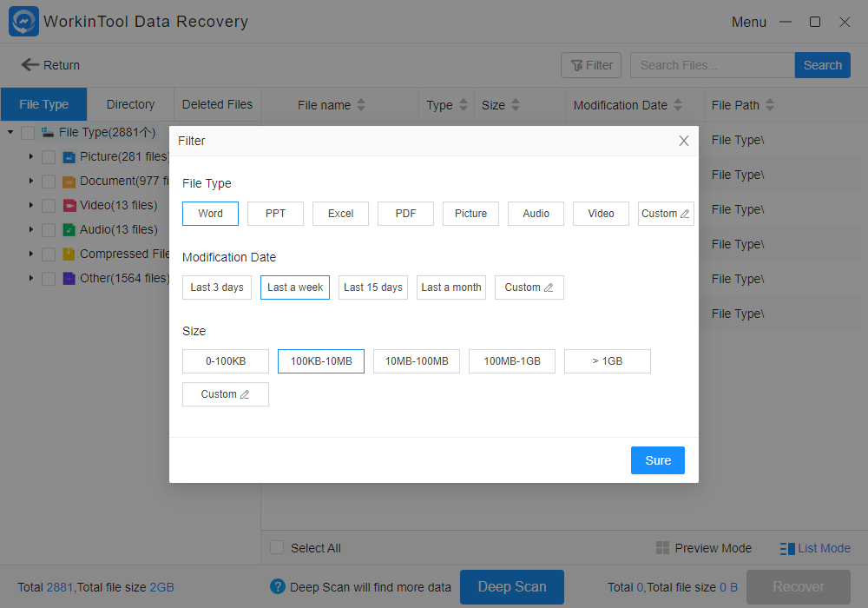Sort by Modification Date column arrows
868x608 pixels.
[678, 104]
